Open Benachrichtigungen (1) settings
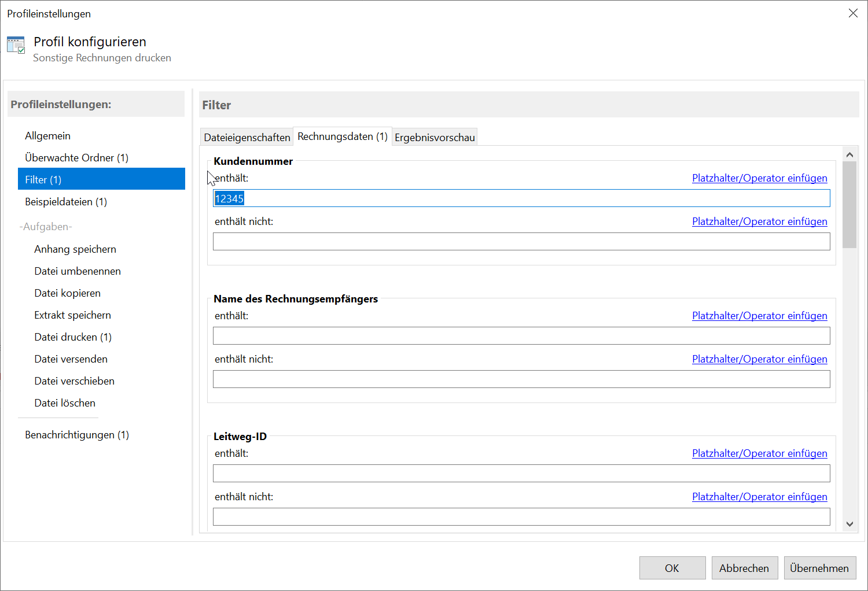 click(77, 435)
